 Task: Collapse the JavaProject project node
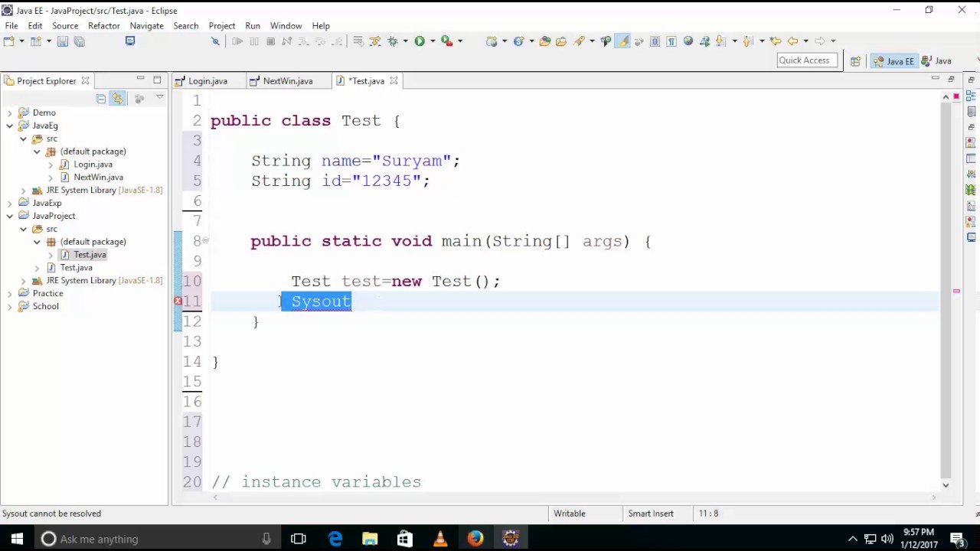click(x=10, y=216)
